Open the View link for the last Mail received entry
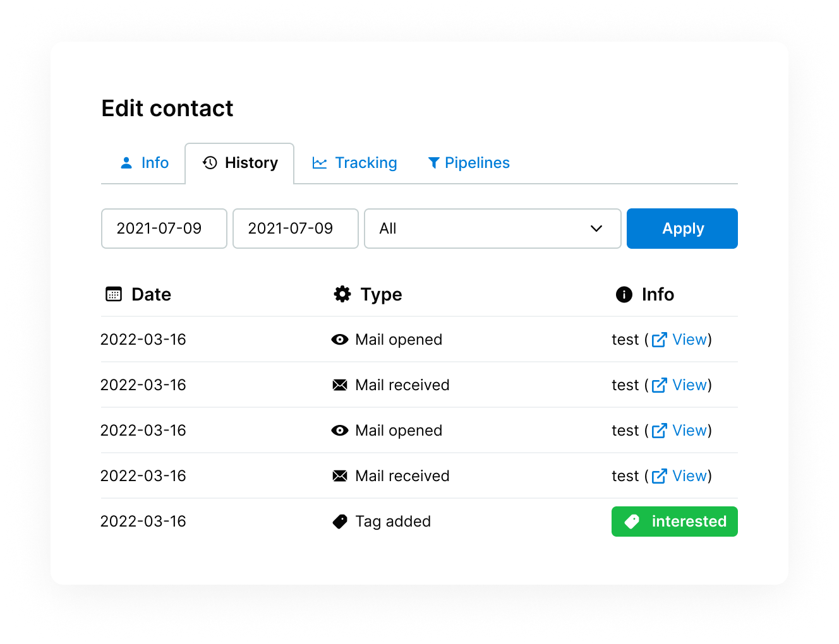The image size is (839, 644). 691,476
